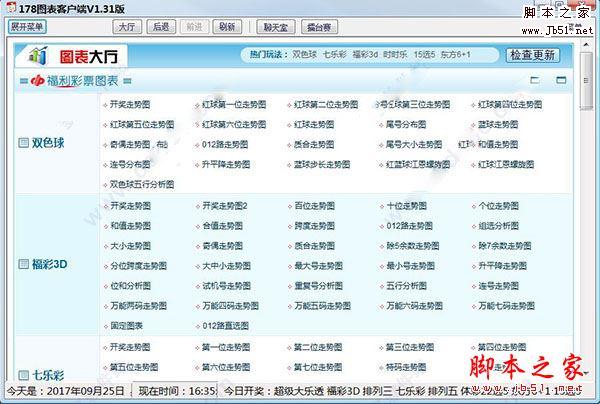
Task: Click the icon beside 福彩3D category
Action: pos(24,264)
